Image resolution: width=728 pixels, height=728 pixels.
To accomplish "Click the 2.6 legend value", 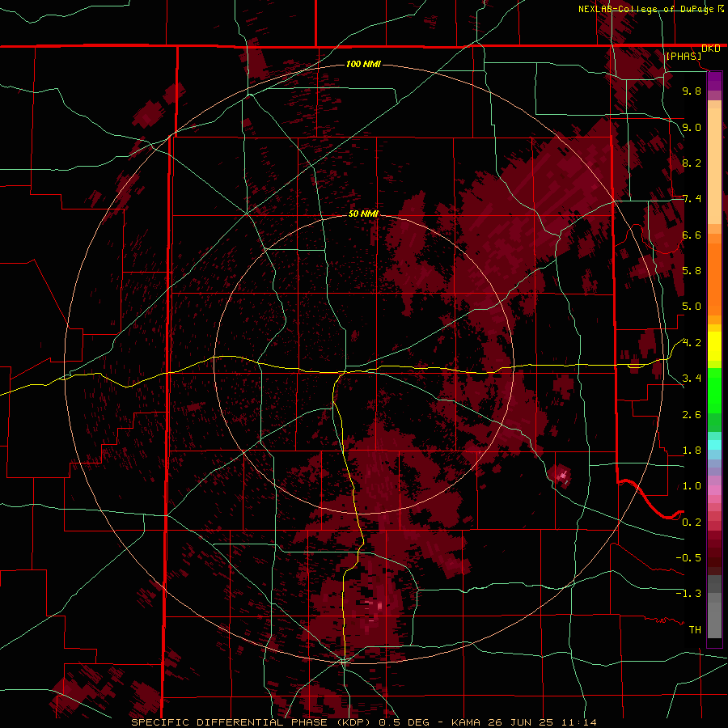I will (x=692, y=415).
